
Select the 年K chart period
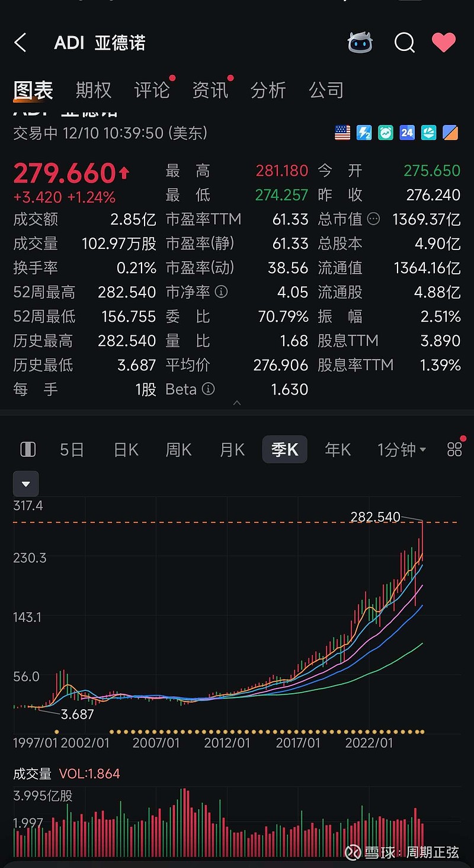(338, 450)
